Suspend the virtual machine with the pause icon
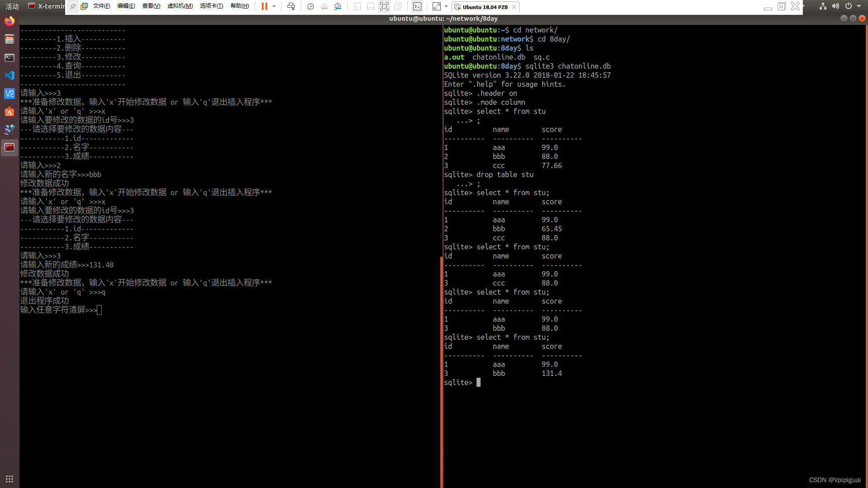This screenshot has width=868, height=488. coord(264,6)
